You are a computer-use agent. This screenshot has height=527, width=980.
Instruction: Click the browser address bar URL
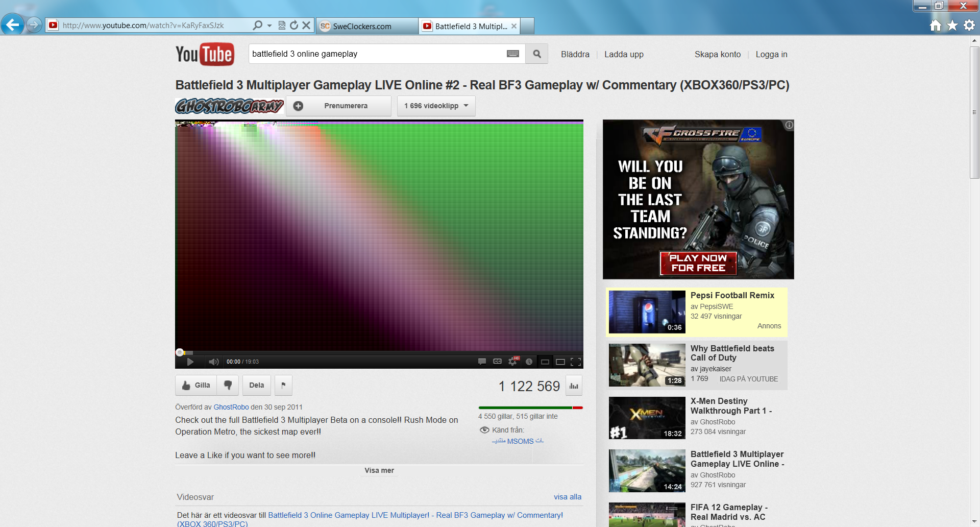click(143, 26)
